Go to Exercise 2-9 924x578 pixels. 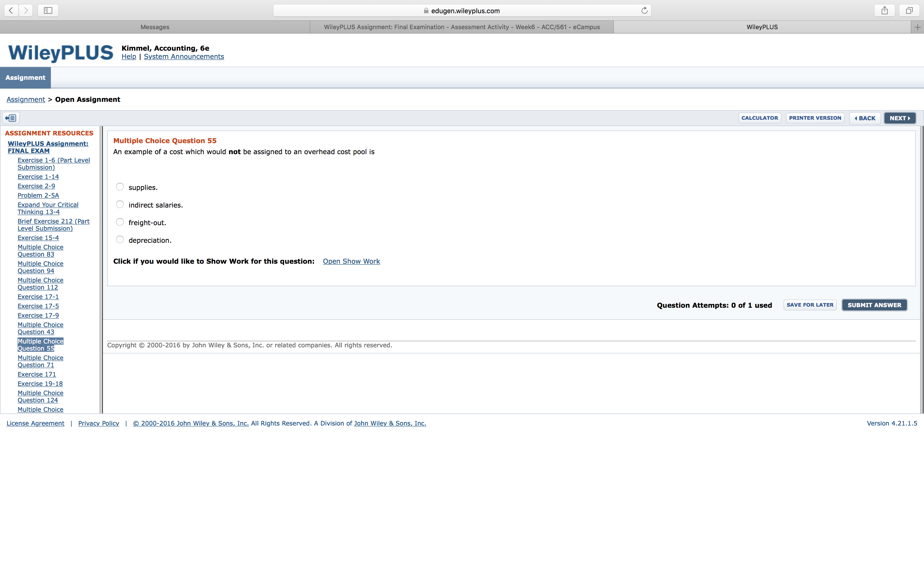36,186
